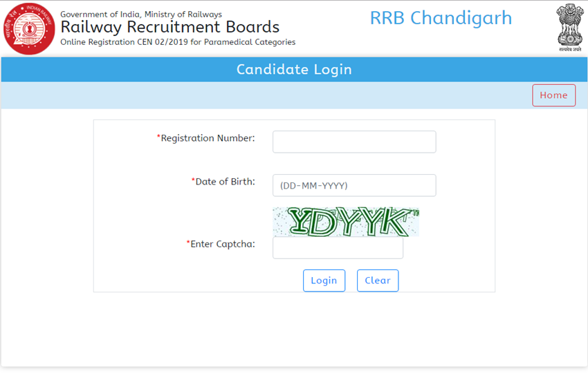
Task: Focus the Registration Number input field
Action: (x=354, y=142)
